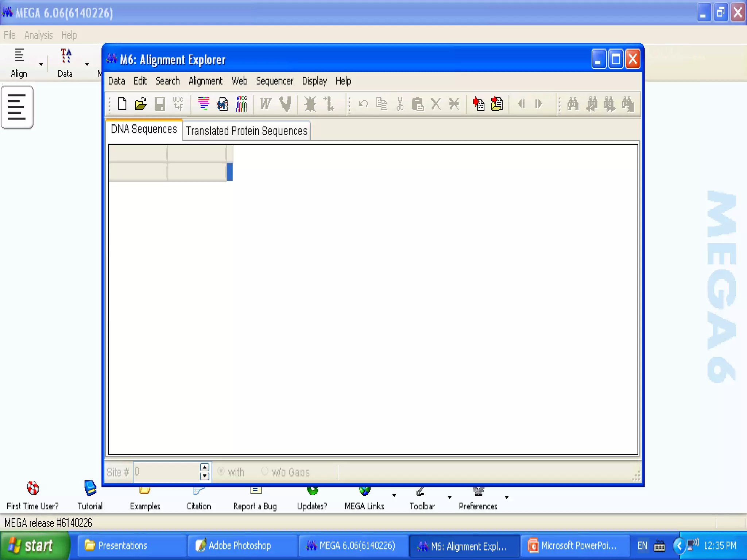Screen dimensions: 747x560
Task: Click the new alignment blank page icon
Action: (x=122, y=104)
